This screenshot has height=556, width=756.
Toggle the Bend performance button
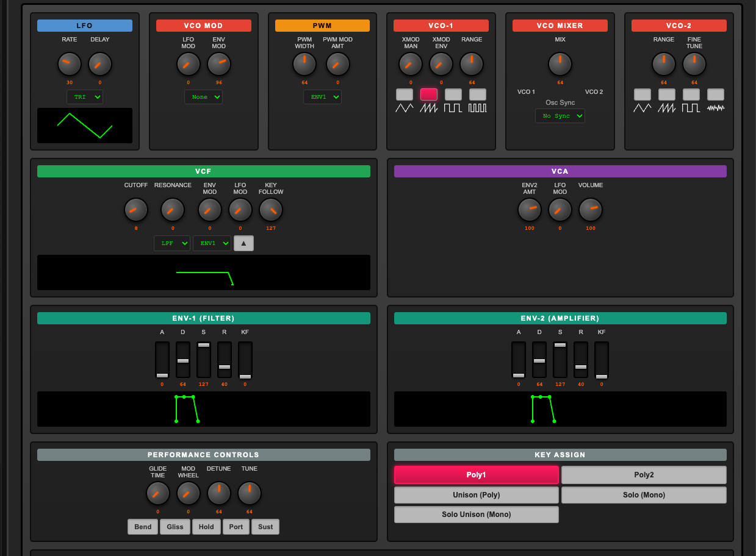point(143,527)
